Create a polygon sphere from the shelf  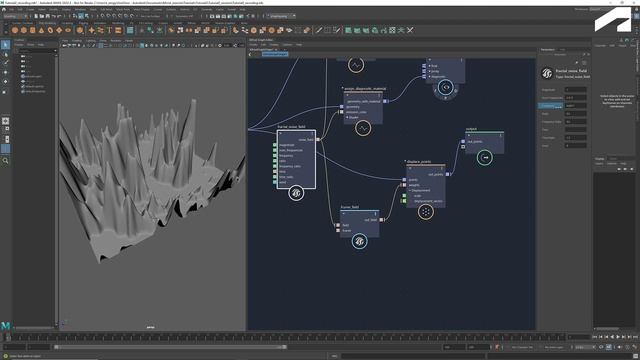(x=15, y=30)
